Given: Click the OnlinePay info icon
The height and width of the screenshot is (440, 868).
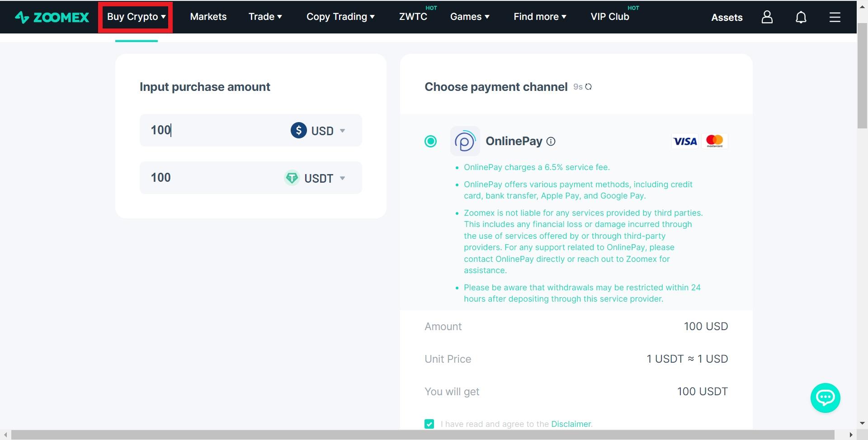Looking at the screenshot, I should point(551,142).
